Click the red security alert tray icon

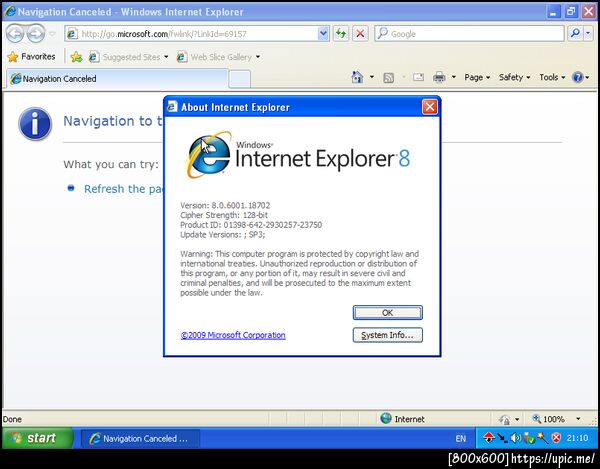pos(556,438)
